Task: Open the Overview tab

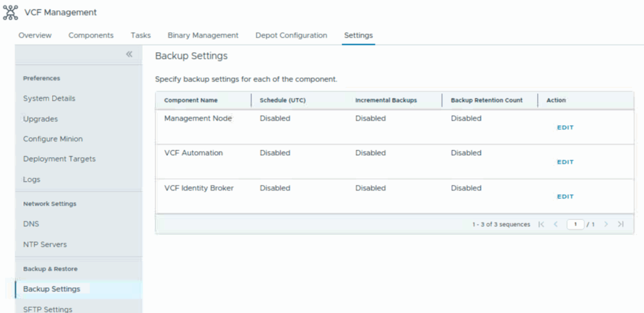Action: click(35, 35)
